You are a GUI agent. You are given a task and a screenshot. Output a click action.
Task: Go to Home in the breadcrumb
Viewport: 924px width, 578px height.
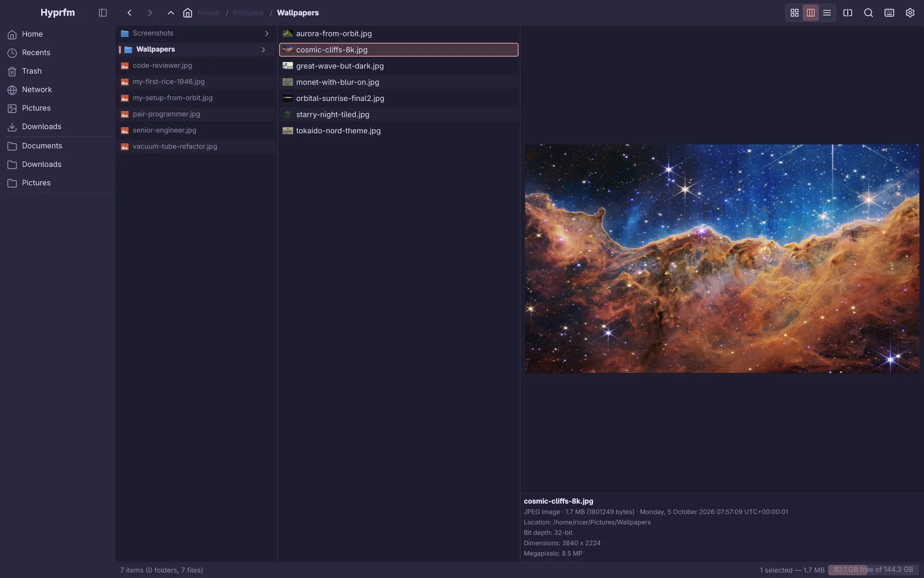[208, 13]
